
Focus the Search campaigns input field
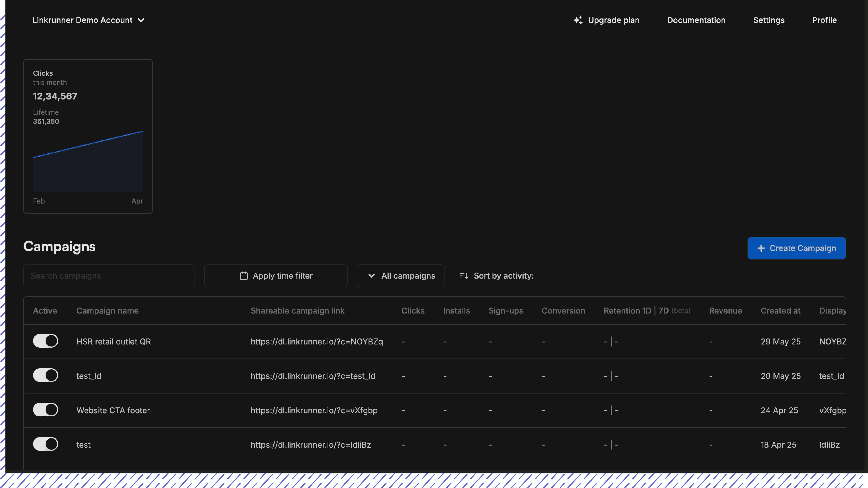coord(109,276)
